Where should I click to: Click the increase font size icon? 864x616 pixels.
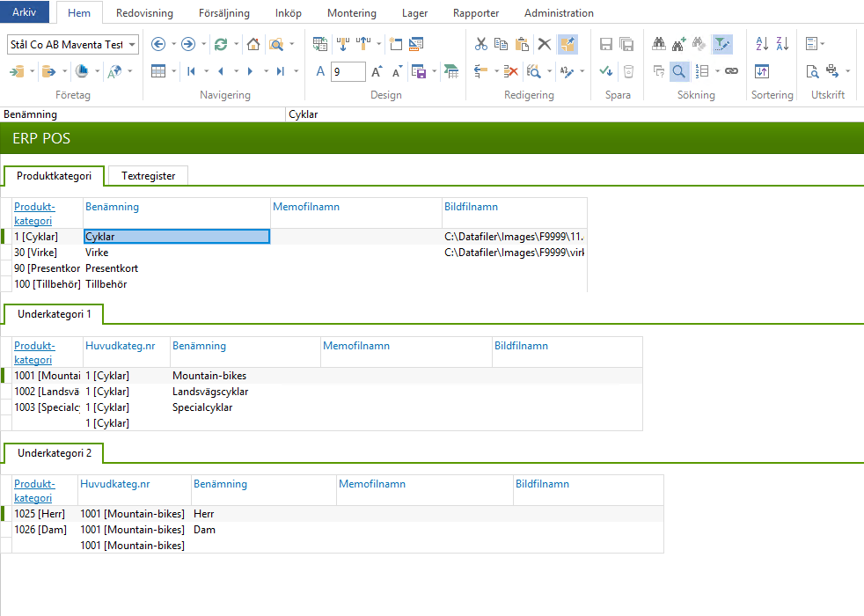tap(377, 71)
